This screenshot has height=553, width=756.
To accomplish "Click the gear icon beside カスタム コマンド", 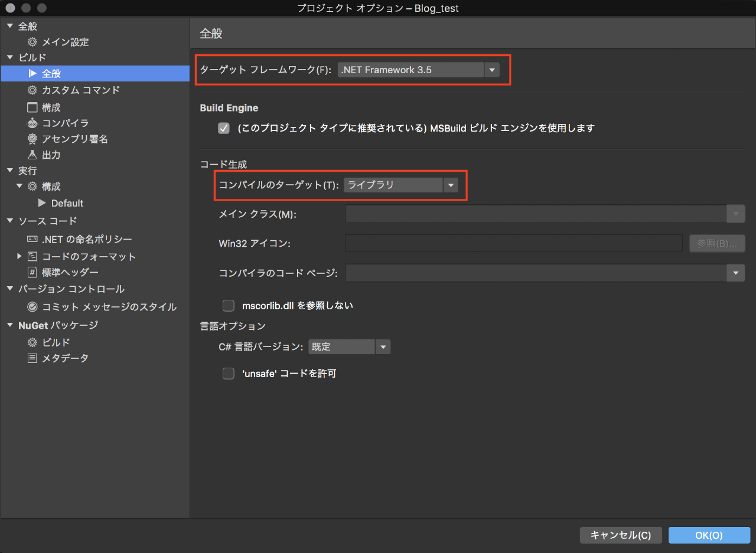I will 32,90.
